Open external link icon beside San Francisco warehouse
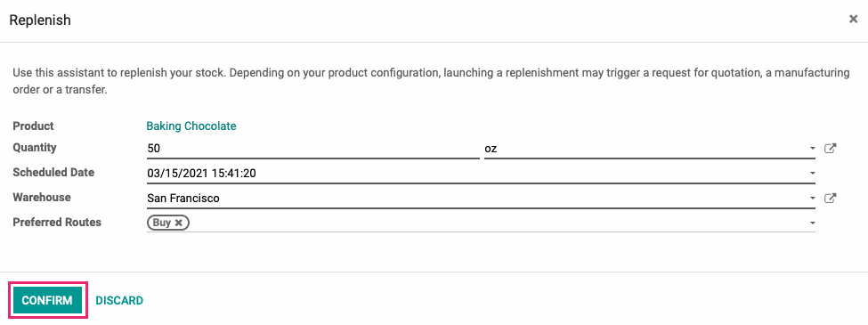This screenshot has width=868, height=325. tap(830, 199)
